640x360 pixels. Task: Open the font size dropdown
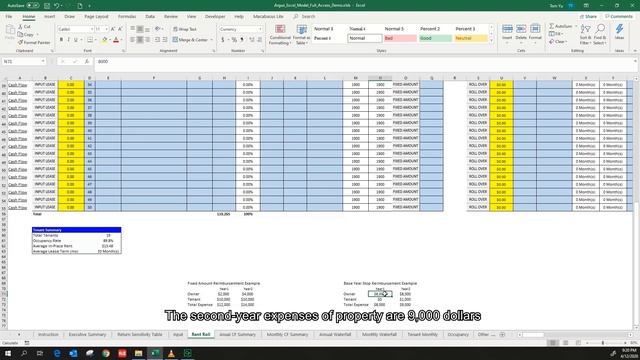click(x=107, y=29)
